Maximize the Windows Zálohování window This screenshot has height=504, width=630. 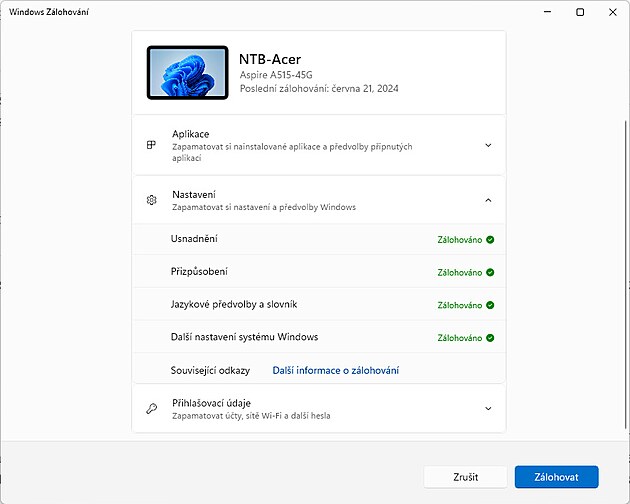coord(580,12)
